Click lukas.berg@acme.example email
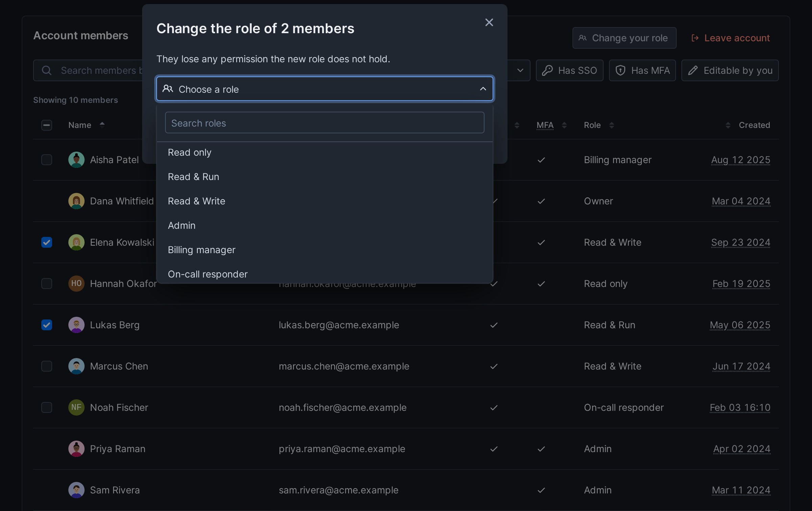This screenshot has height=511, width=812. pyautogui.click(x=339, y=325)
